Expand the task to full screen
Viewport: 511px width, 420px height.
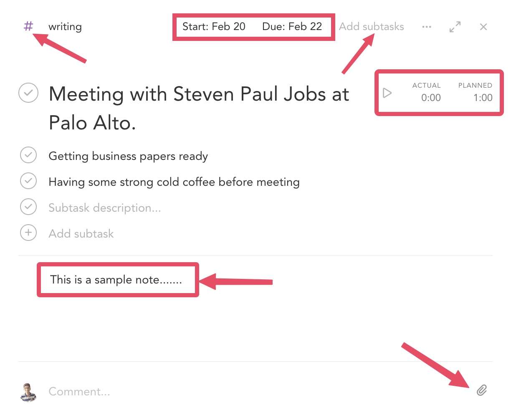point(455,27)
